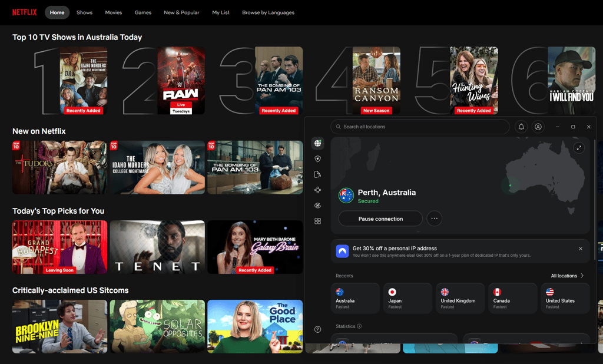Click the Australian flag beside Perth
This screenshot has height=364, width=603.
(x=346, y=196)
